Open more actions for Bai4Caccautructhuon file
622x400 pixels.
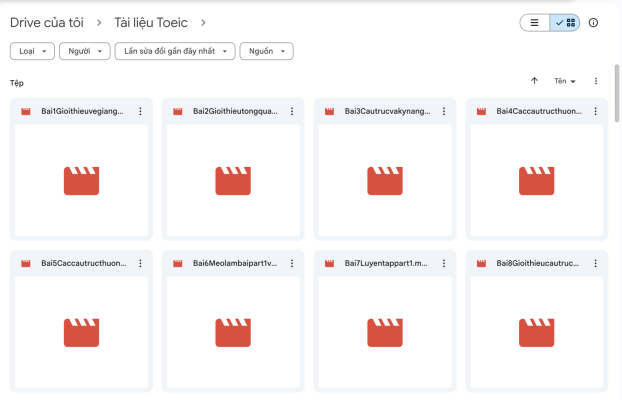595,112
